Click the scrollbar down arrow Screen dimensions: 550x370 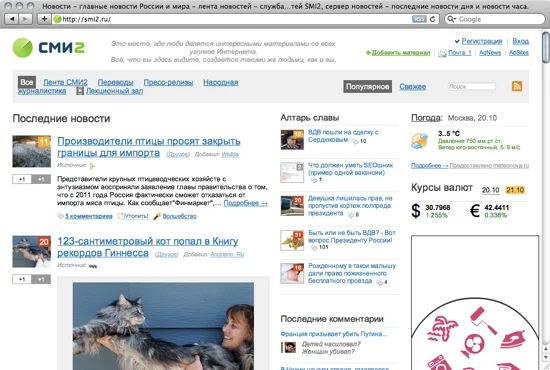[x=545, y=357]
